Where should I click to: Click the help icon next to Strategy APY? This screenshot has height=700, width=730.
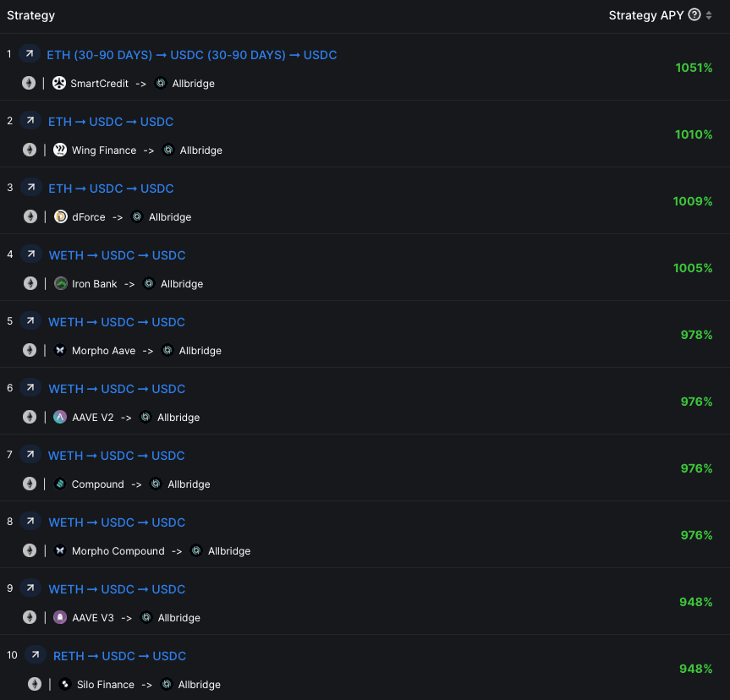click(694, 14)
